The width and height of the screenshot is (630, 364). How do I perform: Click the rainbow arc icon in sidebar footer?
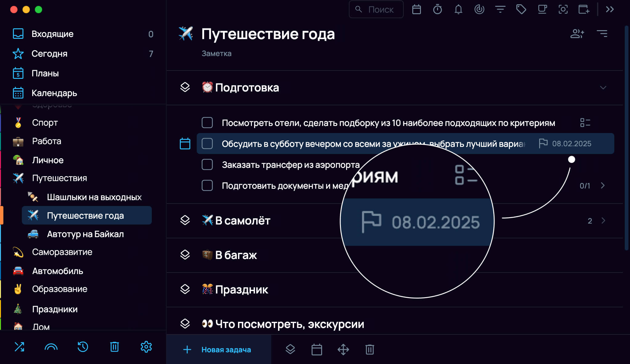[51, 347]
